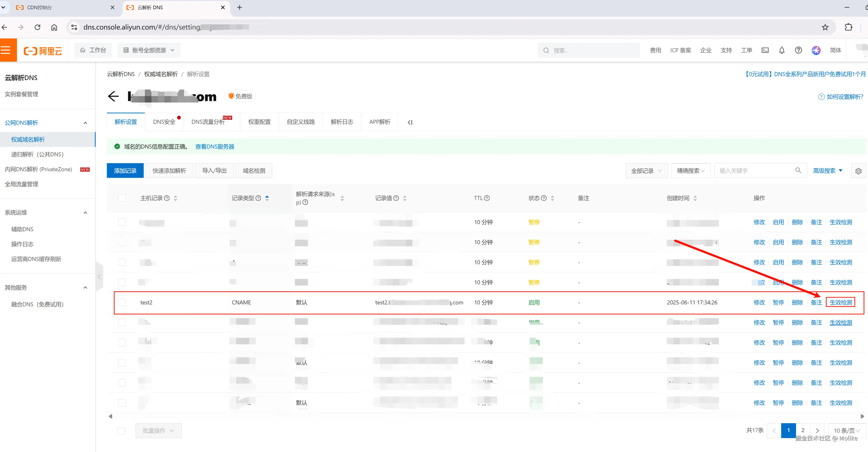Viewport: 868px width, 452px height.
Task: Click the table settings gear icon
Action: [x=858, y=171]
